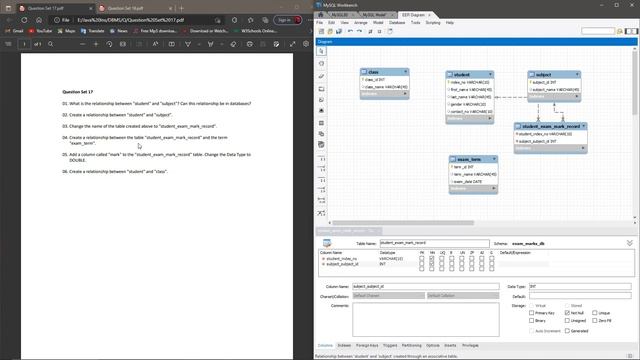
Task: Zoom out of the PDF with minus icon
Action: point(82,44)
